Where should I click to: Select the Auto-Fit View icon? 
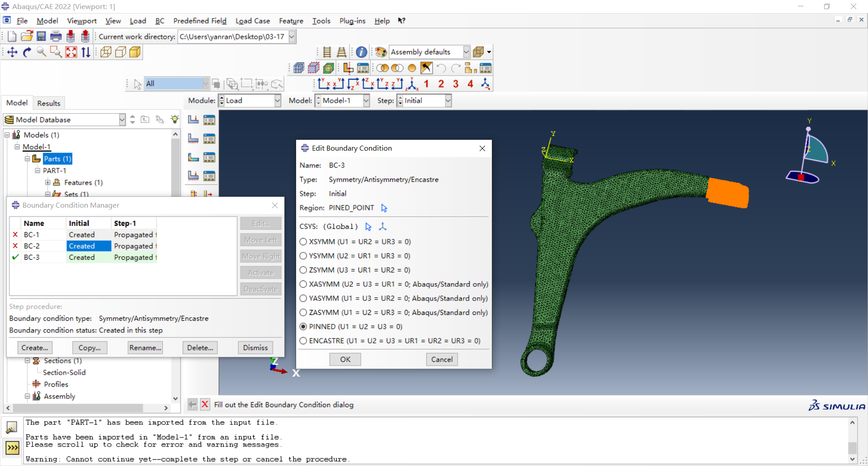coord(71,52)
